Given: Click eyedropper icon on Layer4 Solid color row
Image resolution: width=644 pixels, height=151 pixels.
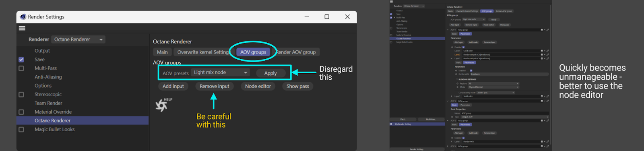Looking at the screenshot, I should coord(547,51).
